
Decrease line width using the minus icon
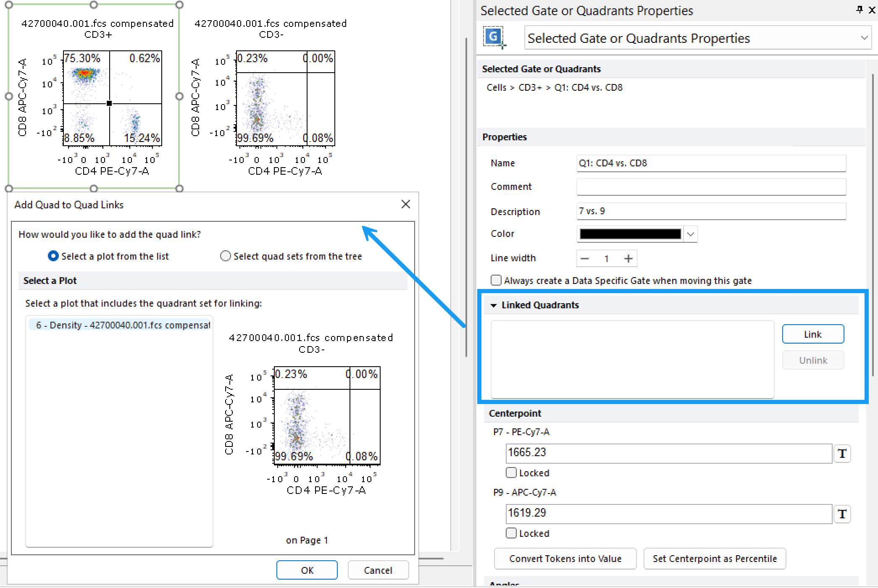pos(585,258)
